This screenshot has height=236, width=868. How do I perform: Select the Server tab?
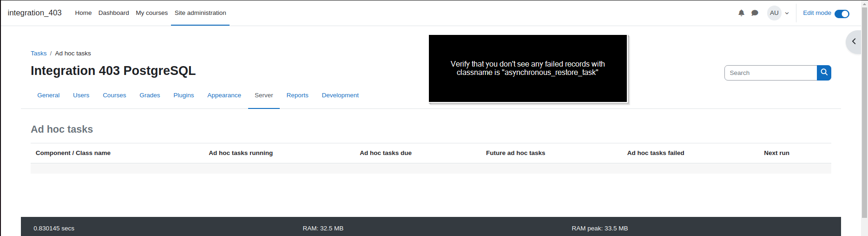[263, 95]
